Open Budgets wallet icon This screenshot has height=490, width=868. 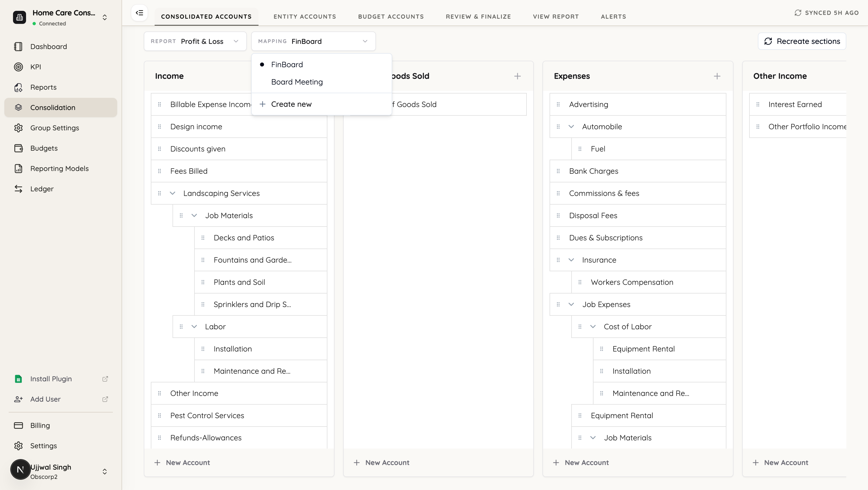pos(18,148)
